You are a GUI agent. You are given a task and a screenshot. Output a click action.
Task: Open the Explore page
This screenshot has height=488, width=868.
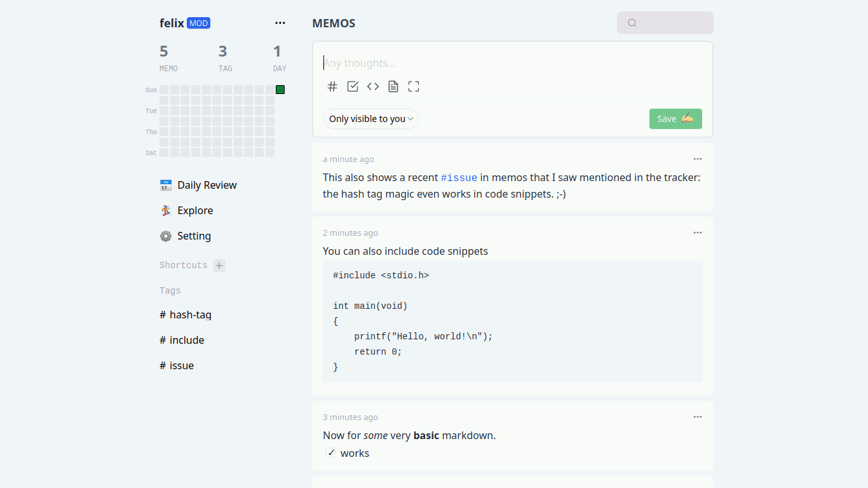pos(195,210)
